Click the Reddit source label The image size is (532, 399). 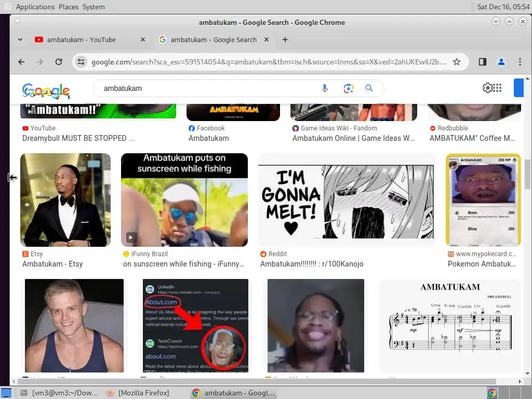[277, 254]
